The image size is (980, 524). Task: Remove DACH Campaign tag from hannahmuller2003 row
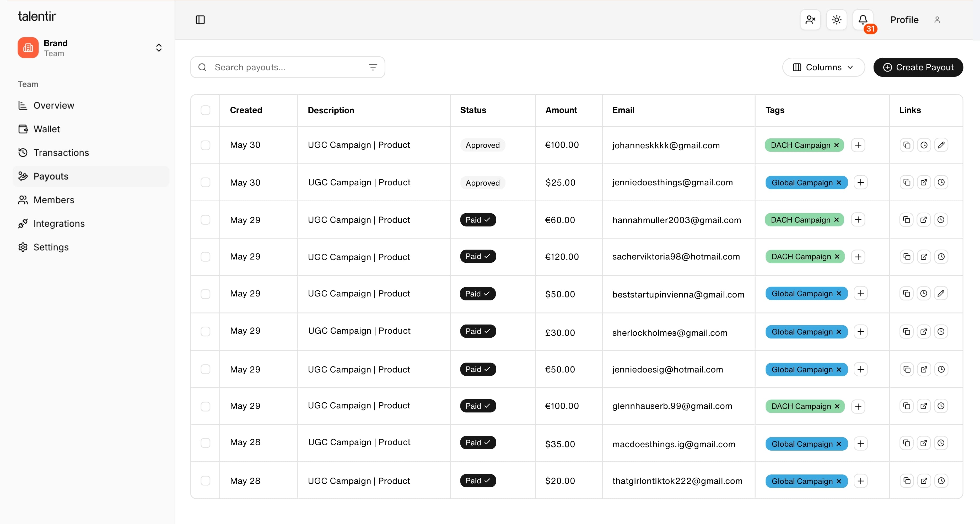pyautogui.click(x=837, y=220)
